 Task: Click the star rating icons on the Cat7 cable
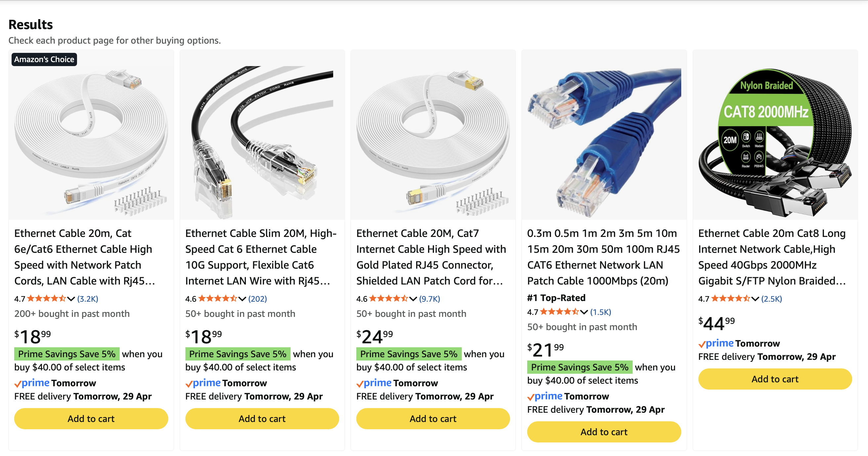[388, 298]
